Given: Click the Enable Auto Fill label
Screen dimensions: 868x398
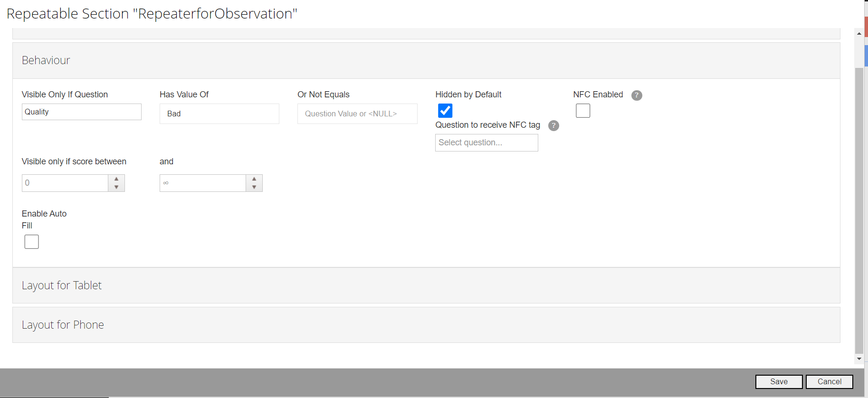Looking at the screenshot, I should point(44,219).
